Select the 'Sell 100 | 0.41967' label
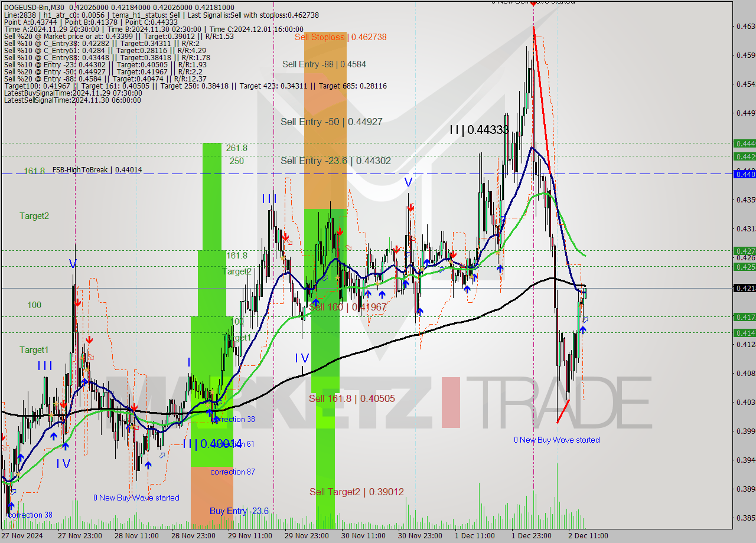The width and height of the screenshot is (756, 543). (x=347, y=307)
